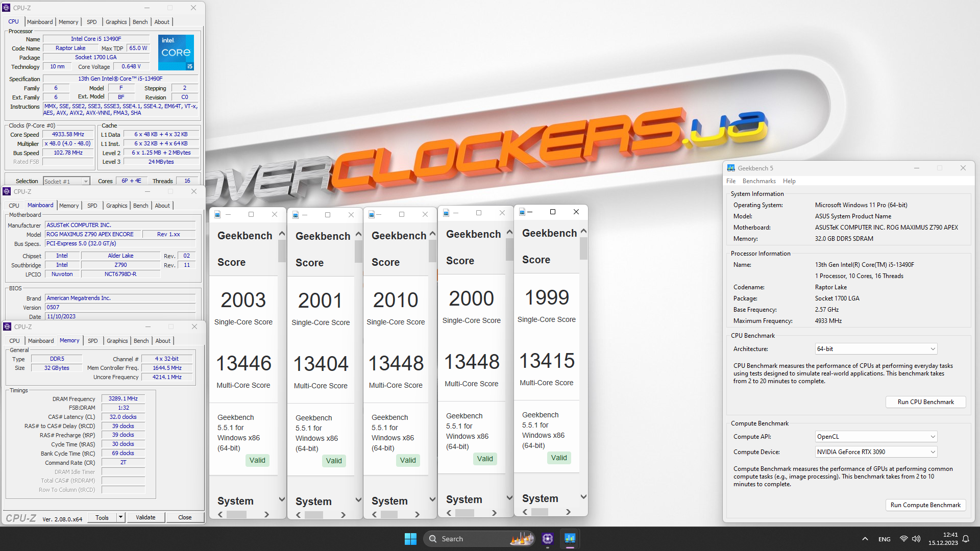The width and height of the screenshot is (980, 551).
Task: Click the Wi-Fi icon in the system tray
Action: coord(903,538)
